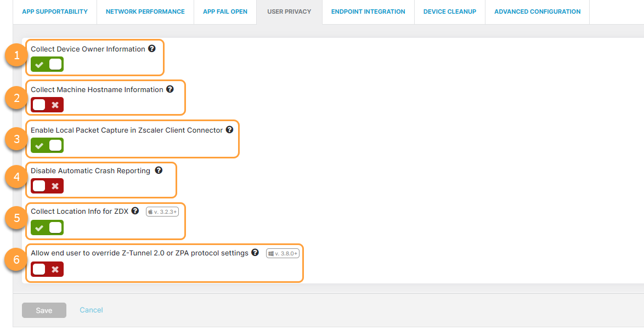This screenshot has width=644, height=330.
Task: Select the Advanced Configuration tab
Action: pos(536,11)
